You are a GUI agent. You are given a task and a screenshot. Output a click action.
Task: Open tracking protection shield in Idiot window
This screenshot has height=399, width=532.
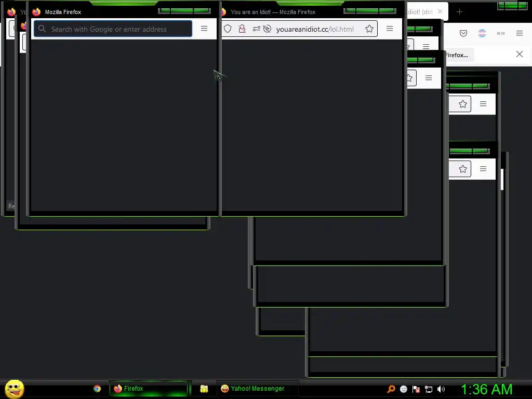[228, 29]
